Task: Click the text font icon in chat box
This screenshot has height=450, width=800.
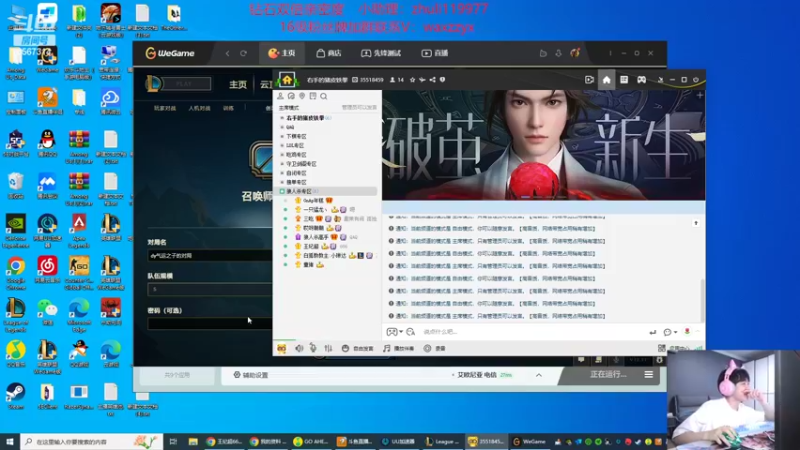Action: pos(411,332)
